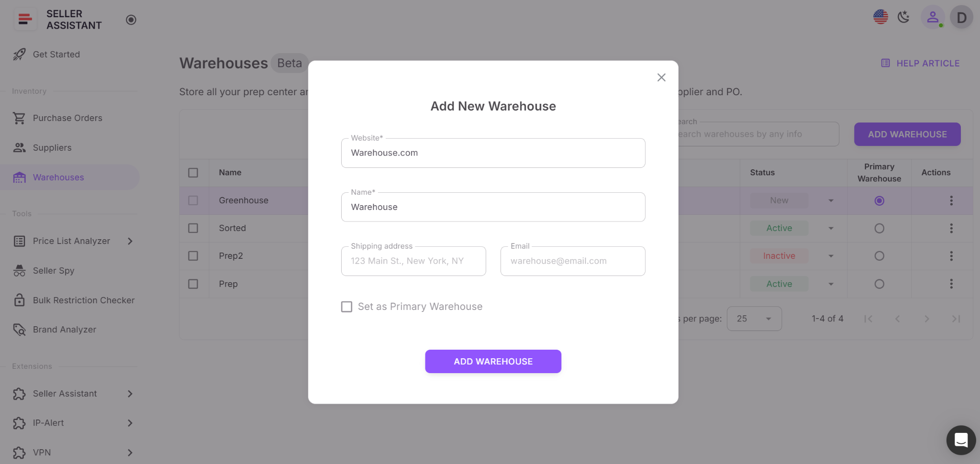Image resolution: width=980 pixels, height=464 pixels.
Task: Check Set as Primary Warehouse
Action: pos(346,307)
